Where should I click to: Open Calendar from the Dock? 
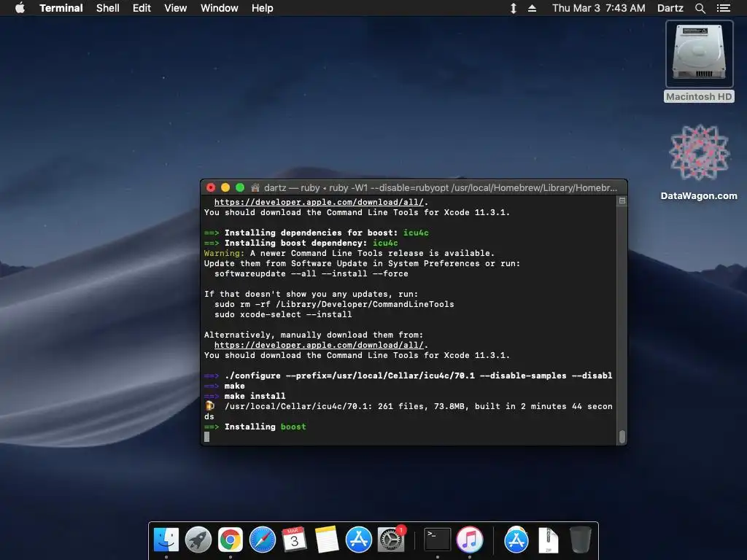point(295,540)
